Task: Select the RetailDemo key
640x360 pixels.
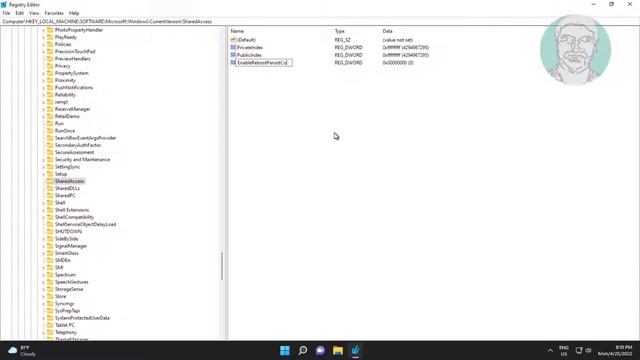Action: (67, 116)
